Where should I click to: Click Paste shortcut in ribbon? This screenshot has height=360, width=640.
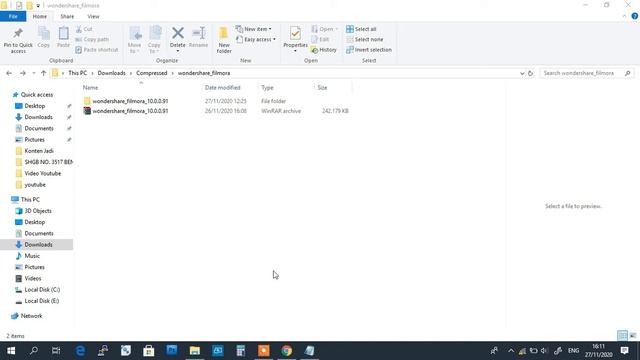pyautogui.click(x=97, y=50)
